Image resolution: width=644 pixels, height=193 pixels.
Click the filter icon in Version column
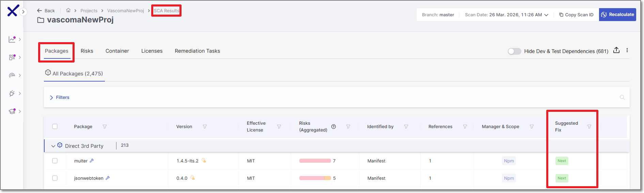pos(205,127)
